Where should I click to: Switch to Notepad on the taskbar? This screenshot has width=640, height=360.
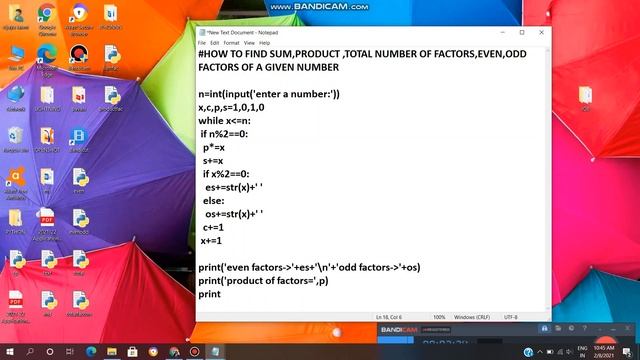(215, 351)
